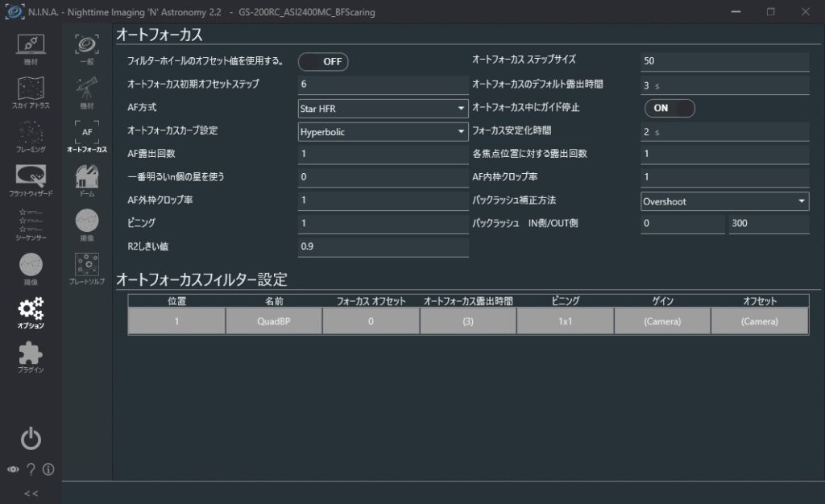The height and width of the screenshot is (504, 825).
Task: Edit backlash OUT value field 300
Action: 769,223
